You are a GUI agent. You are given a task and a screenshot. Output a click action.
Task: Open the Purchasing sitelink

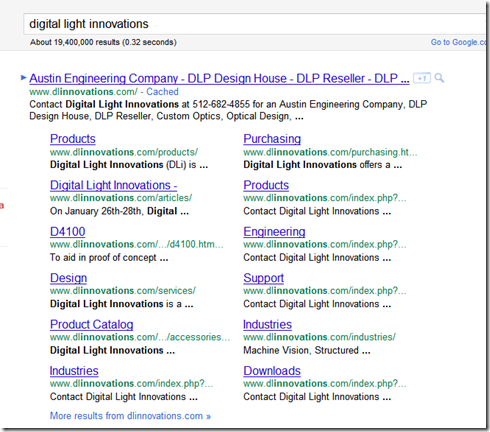coord(272,139)
